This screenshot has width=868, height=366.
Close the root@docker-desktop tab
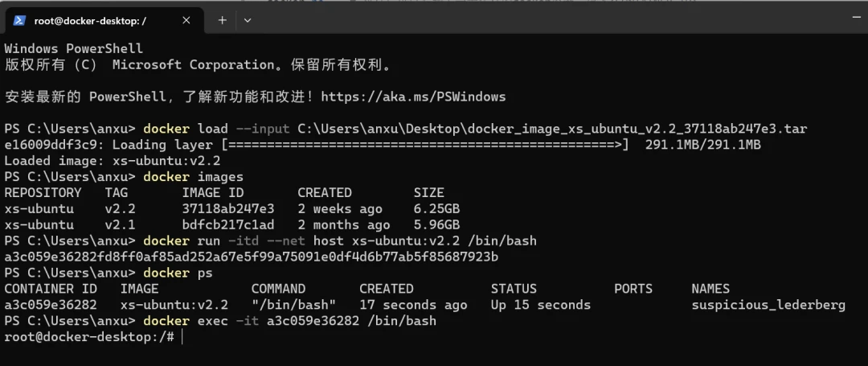pos(186,20)
